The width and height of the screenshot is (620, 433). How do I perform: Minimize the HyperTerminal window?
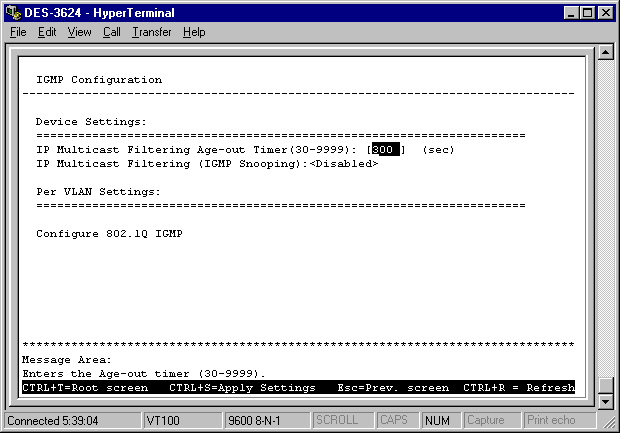pos(572,12)
